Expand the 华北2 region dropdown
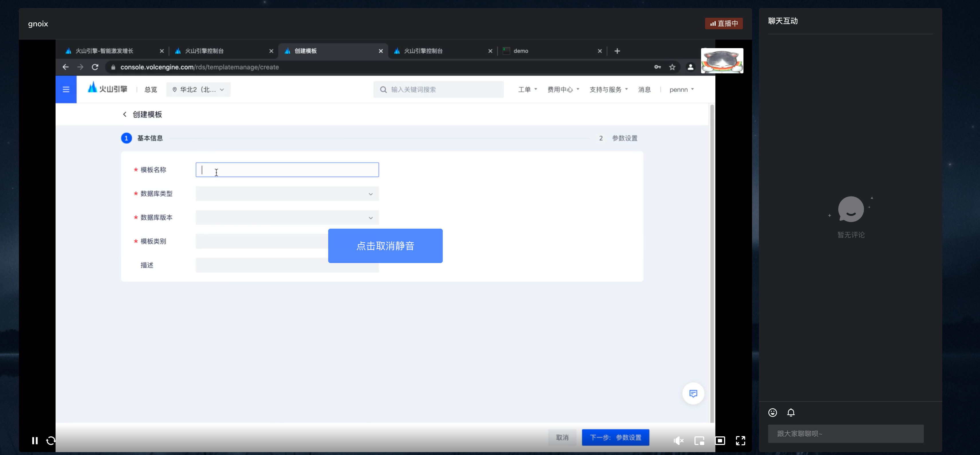 coord(198,89)
